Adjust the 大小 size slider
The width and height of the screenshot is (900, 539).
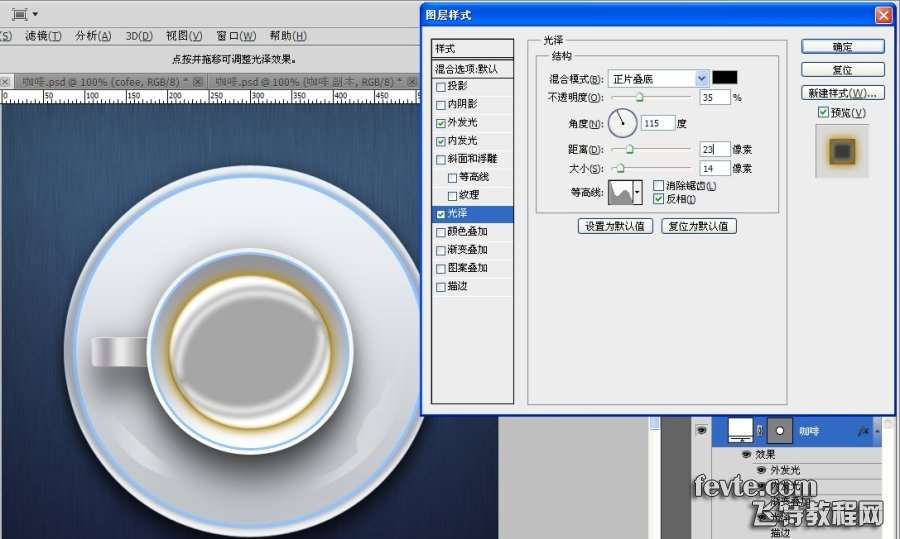[x=620, y=168]
